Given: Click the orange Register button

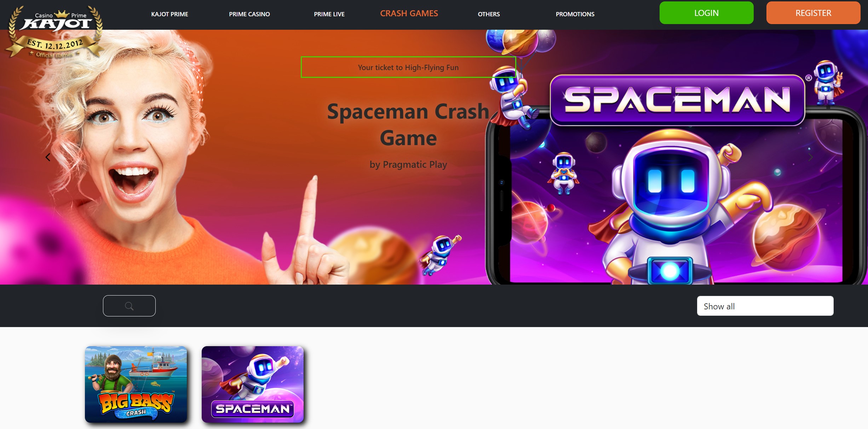Looking at the screenshot, I should click(813, 13).
